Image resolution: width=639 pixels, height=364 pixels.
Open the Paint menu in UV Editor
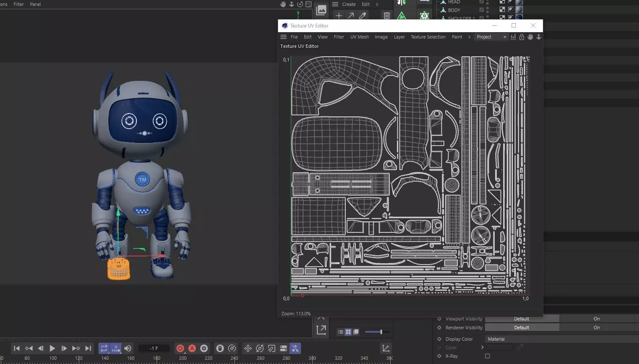pyautogui.click(x=457, y=37)
